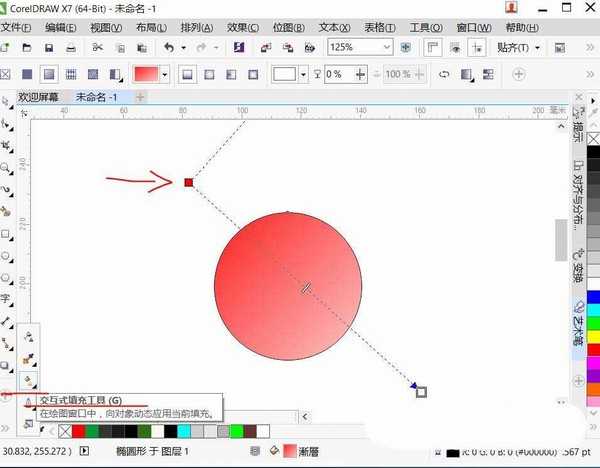Select the No fill button on property bar
The height and width of the screenshot is (468, 600).
8,74
